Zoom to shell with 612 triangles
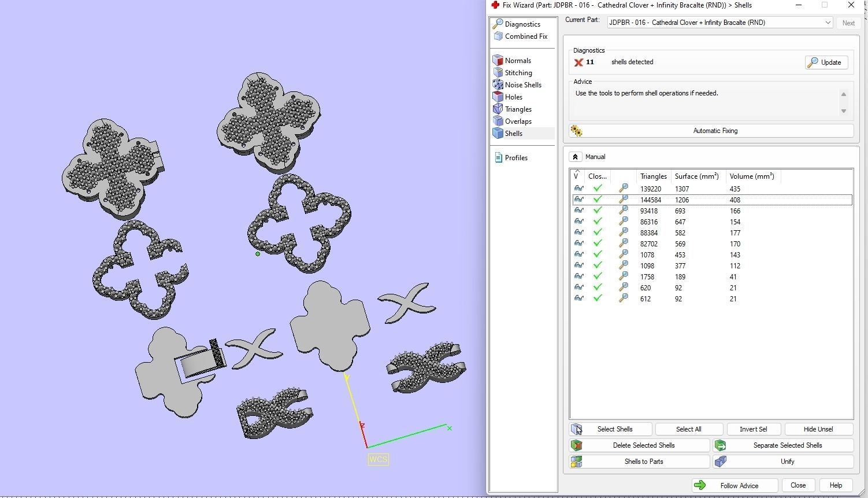Screen dimensions: 868x498 (624, 298)
